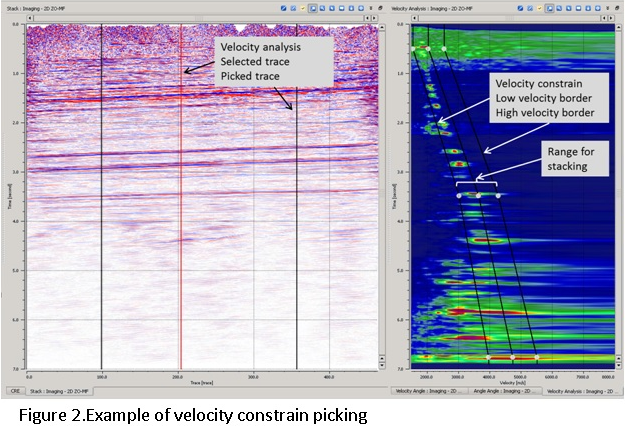Click yellow icon in Stack panel toolbar
Screen dimensions: 625x426
[x=304, y=8]
